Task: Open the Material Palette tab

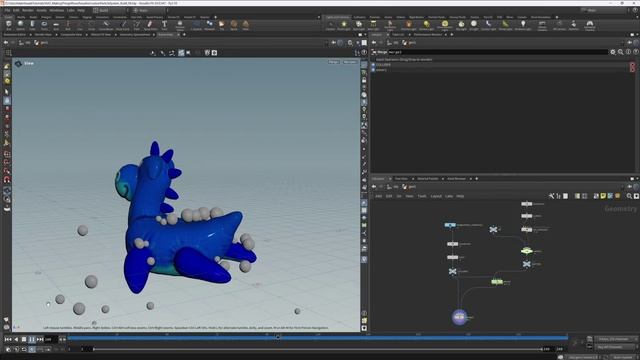Action: pos(427,179)
